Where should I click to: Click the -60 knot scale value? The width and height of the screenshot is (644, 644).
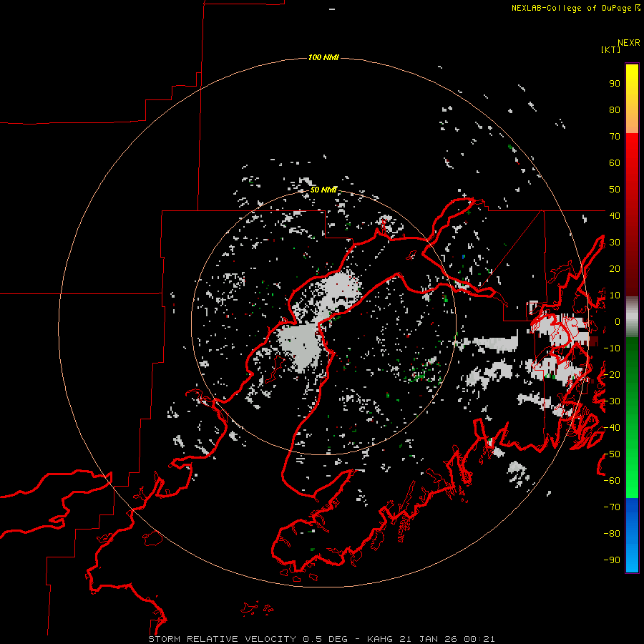612,481
